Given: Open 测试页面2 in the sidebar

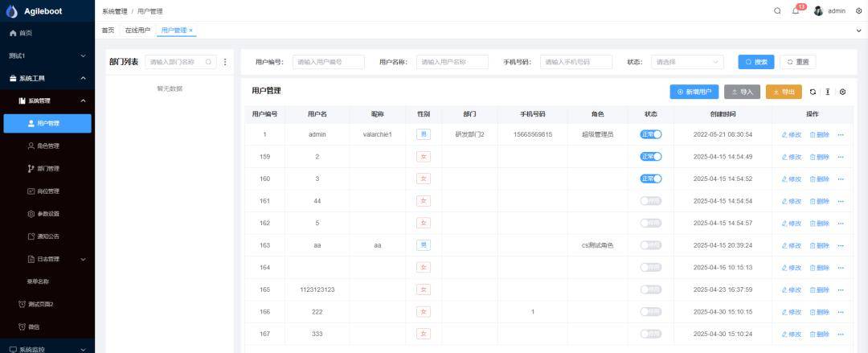Looking at the screenshot, I should (x=47, y=304).
